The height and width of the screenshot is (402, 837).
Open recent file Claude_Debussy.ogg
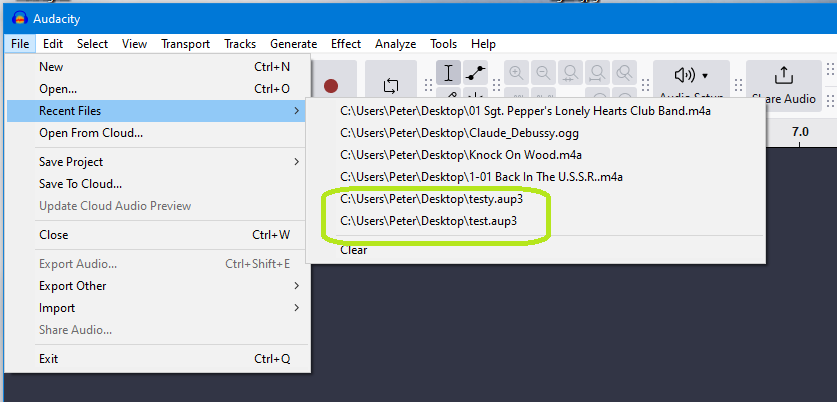click(x=459, y=133)
